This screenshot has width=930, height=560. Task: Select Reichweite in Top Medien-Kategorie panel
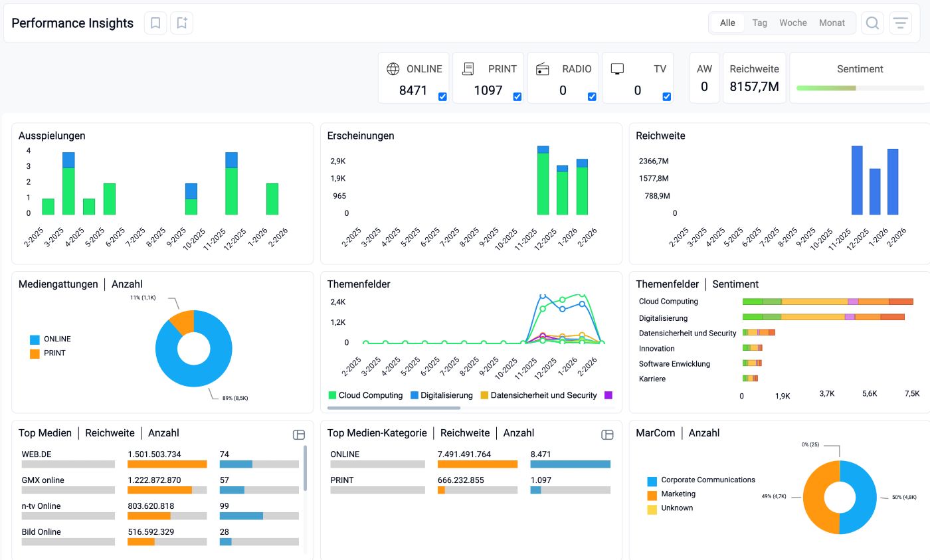(465, 433)
